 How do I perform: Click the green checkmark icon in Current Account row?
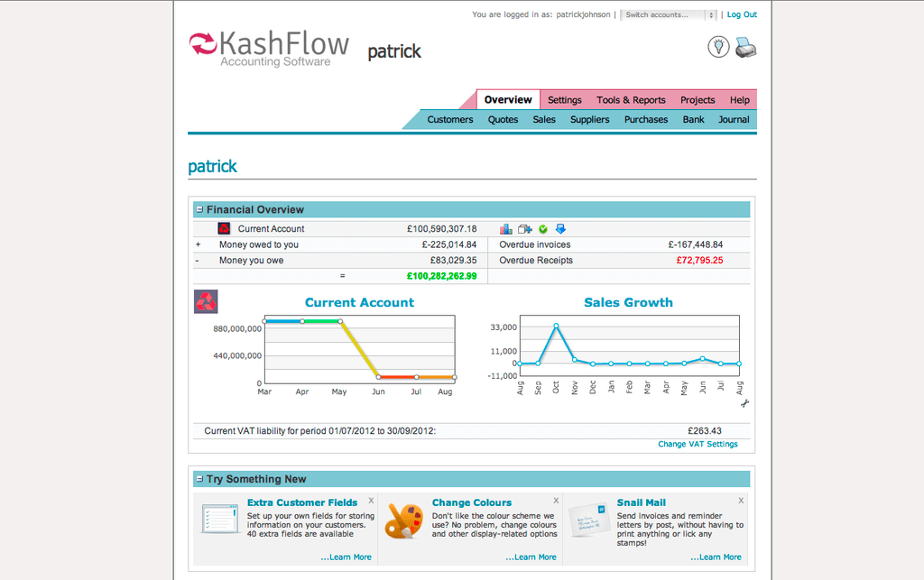[543, 229]
